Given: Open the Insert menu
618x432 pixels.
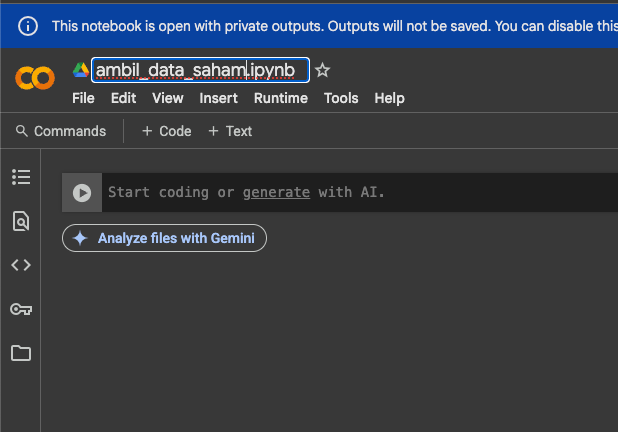Looking at the screenshot, I should click(218, 98).
